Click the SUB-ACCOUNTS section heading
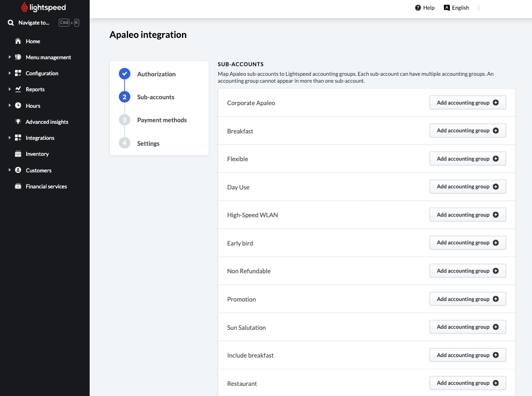Image resolution: width=532 pixels, height=396 pixels. coord(241,64)
